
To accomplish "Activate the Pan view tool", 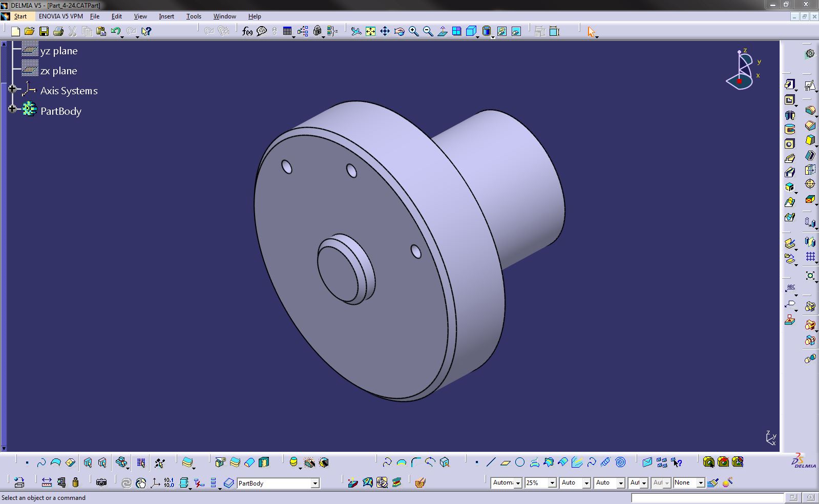I will [385, 32].
